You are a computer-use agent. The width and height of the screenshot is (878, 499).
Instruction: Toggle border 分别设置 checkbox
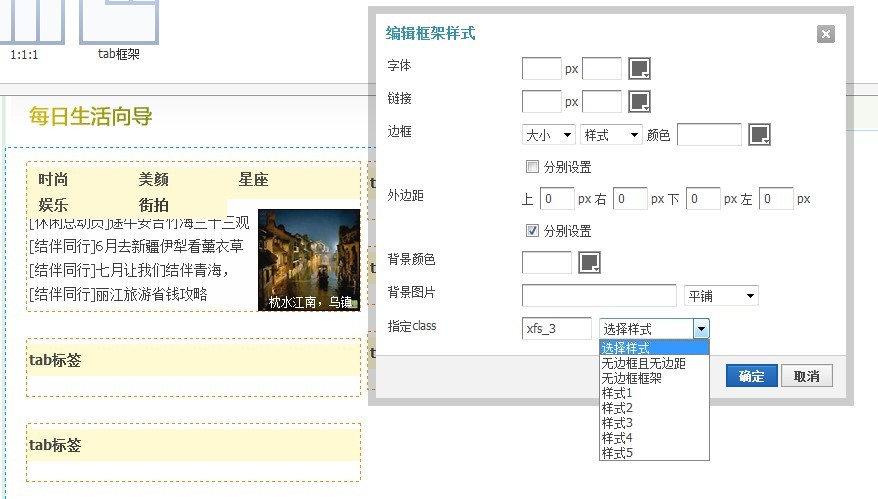click(x=532, y=166)
